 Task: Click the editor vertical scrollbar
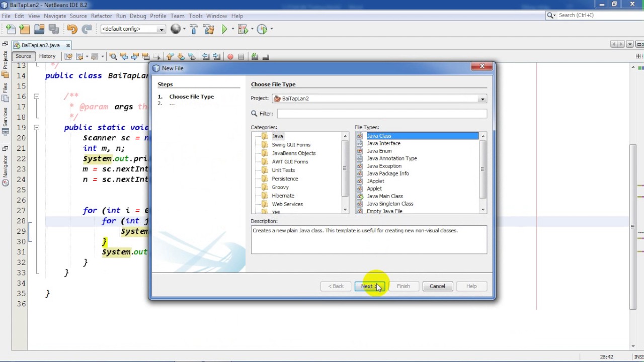point(633,226)
